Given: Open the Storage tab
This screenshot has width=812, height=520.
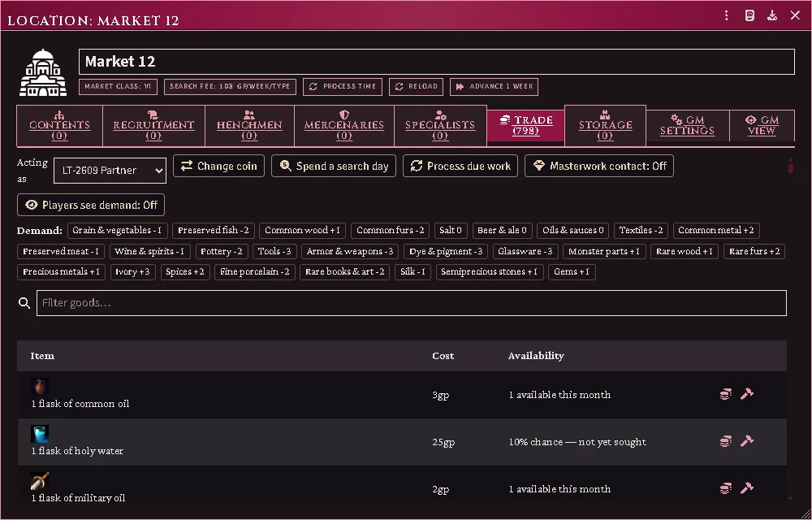Looking at the screenshot, I should (605, 126).
